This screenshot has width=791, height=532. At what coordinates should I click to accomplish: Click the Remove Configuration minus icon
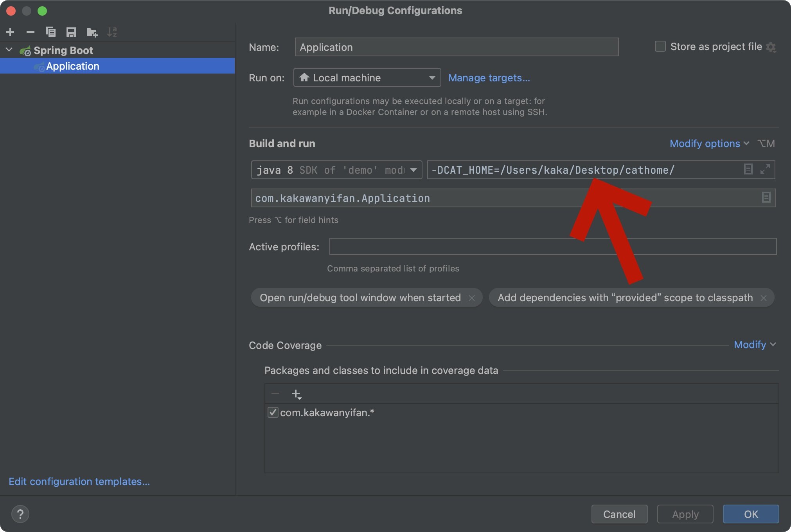31,32
